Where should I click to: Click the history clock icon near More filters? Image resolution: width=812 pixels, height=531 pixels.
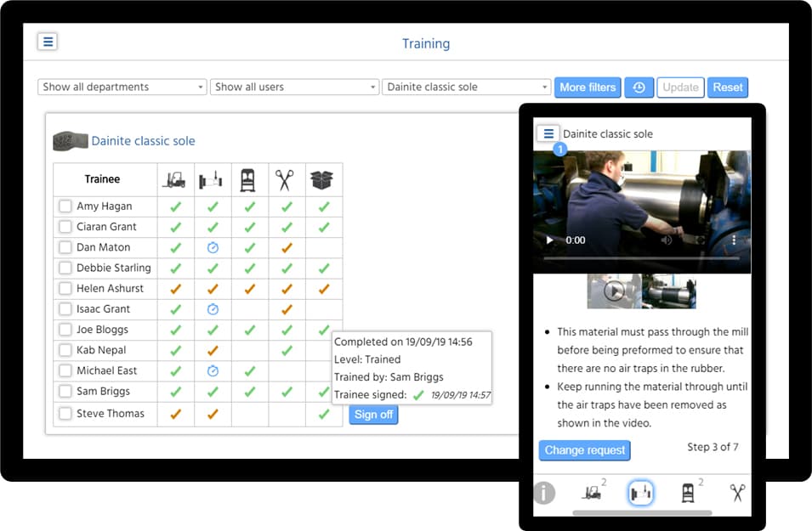[x=639, y=87]
